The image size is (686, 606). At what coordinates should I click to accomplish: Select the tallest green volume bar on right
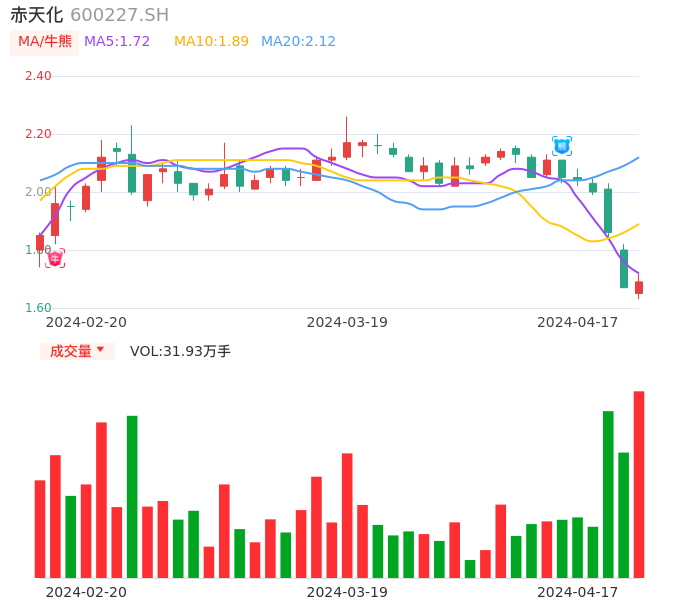pos(608,494)
